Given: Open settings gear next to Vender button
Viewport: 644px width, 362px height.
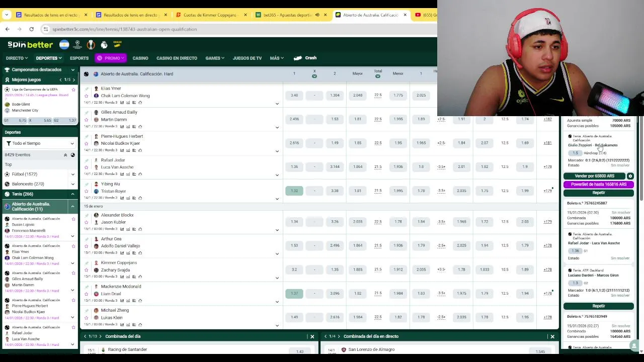Looking at the screenshot, I should [630, 176].
